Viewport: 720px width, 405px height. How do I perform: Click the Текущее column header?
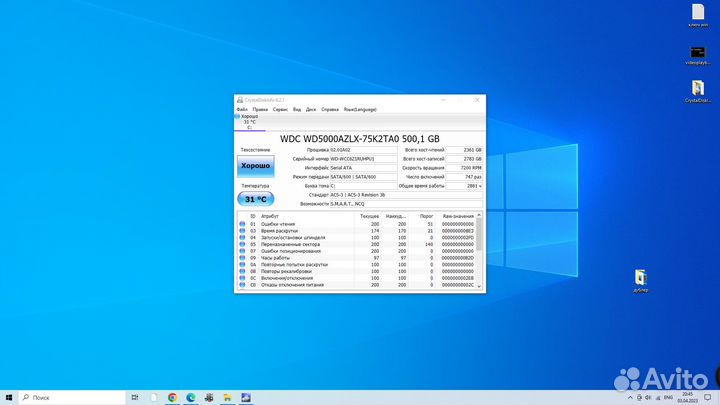[x=368, y=216]
